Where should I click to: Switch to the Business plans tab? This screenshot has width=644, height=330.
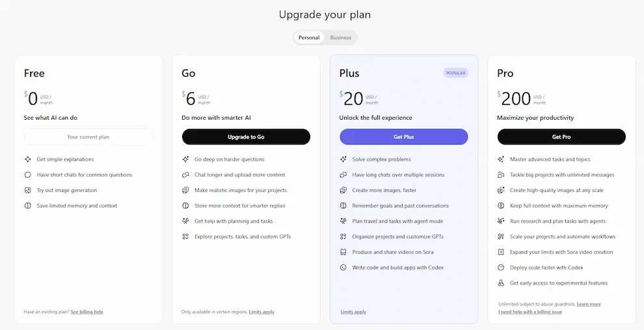340,38
